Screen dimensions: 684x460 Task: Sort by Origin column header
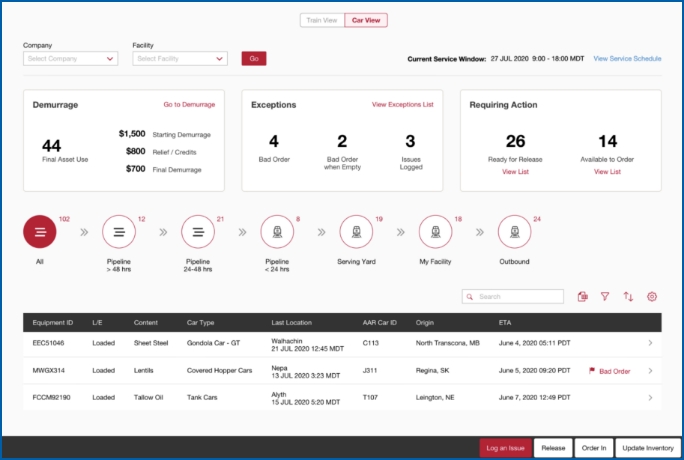(424, 323)
